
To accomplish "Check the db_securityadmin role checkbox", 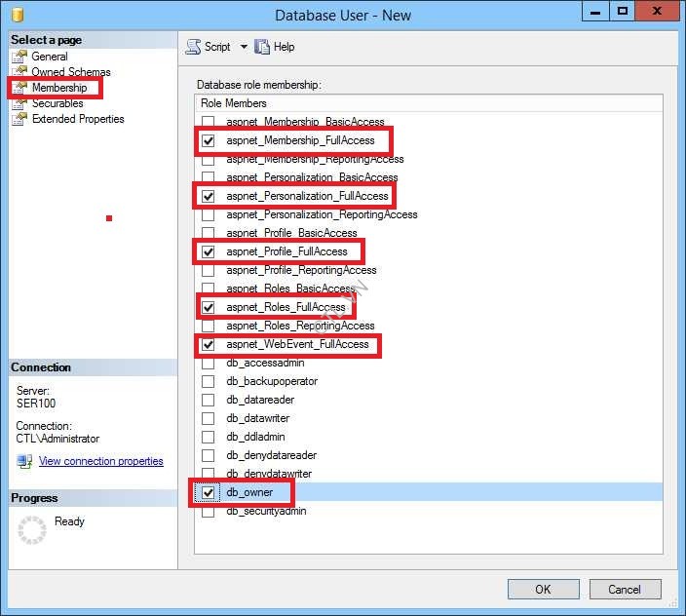I will click(208, 511).
